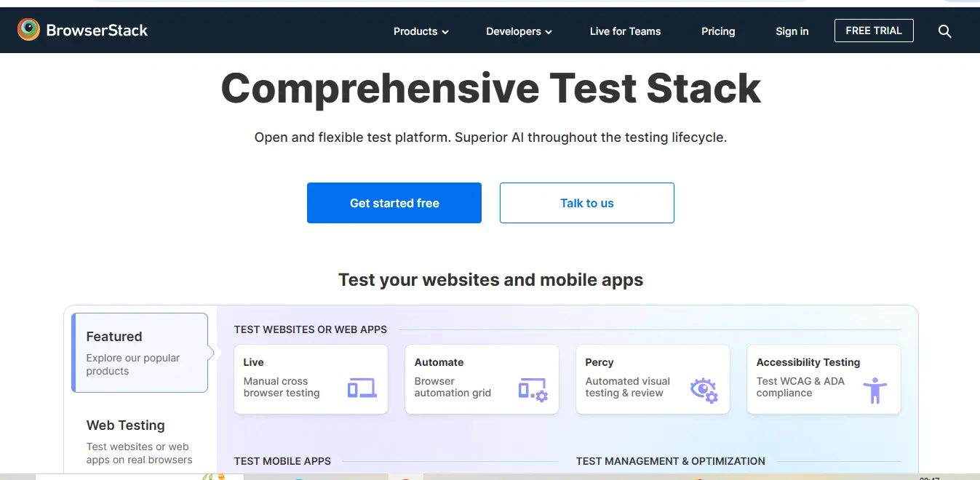
Task: Click the Percy eye icon
Action: (x=704, y=390)
